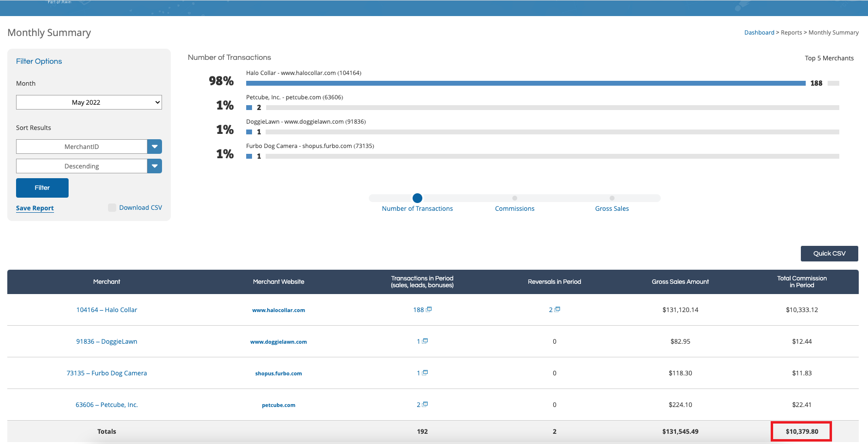Click the Petcube, Inc. chart label

[x=294, y=97]
